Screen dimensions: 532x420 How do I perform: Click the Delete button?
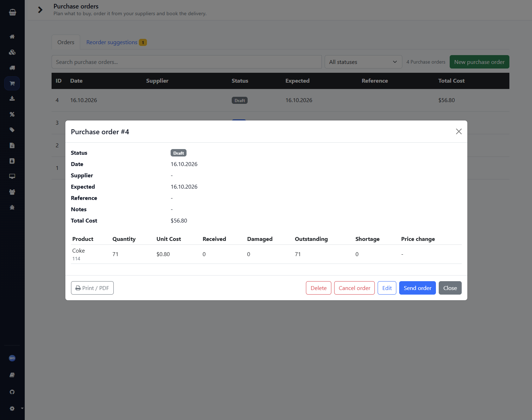click(x=319, y=288)
